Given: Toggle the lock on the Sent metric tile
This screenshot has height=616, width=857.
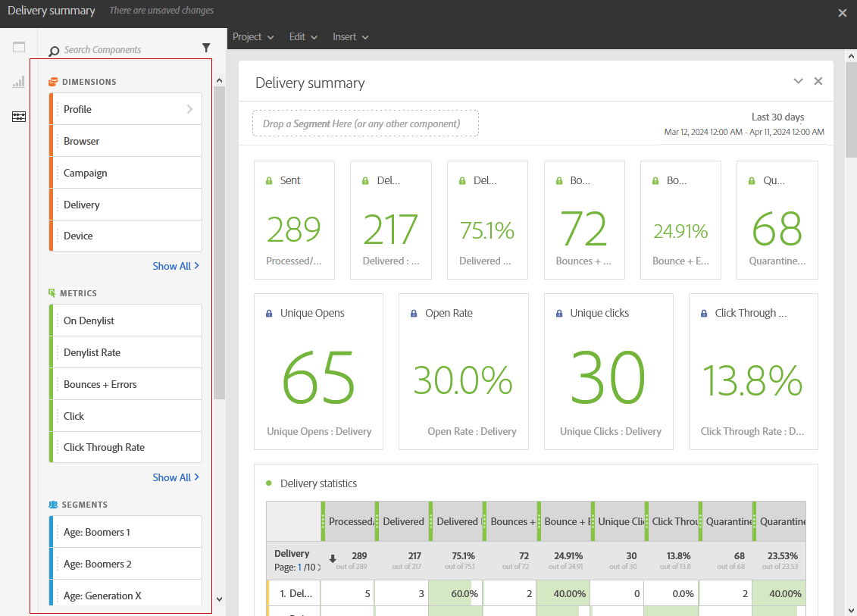Looking at the screenshot, I should pyautogui.click(x=270, y=180).
